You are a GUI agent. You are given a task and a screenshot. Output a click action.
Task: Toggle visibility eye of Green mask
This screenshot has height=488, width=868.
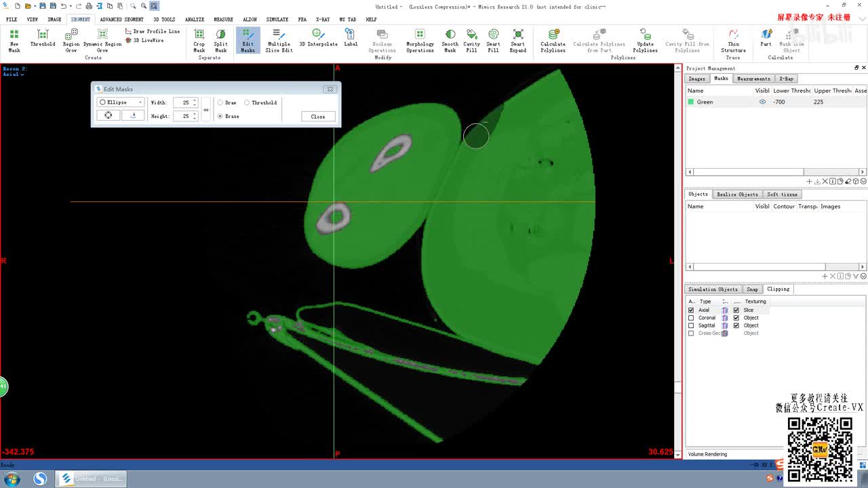[x=762, y=102]
